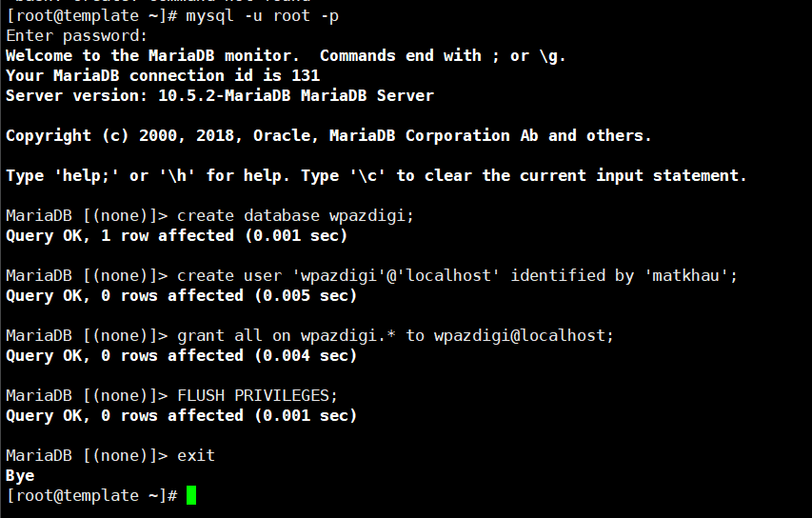Click 'wpazdigi@localhost' in the grant statement
This screenshot has height=518, width=812.
coord(524,336)
